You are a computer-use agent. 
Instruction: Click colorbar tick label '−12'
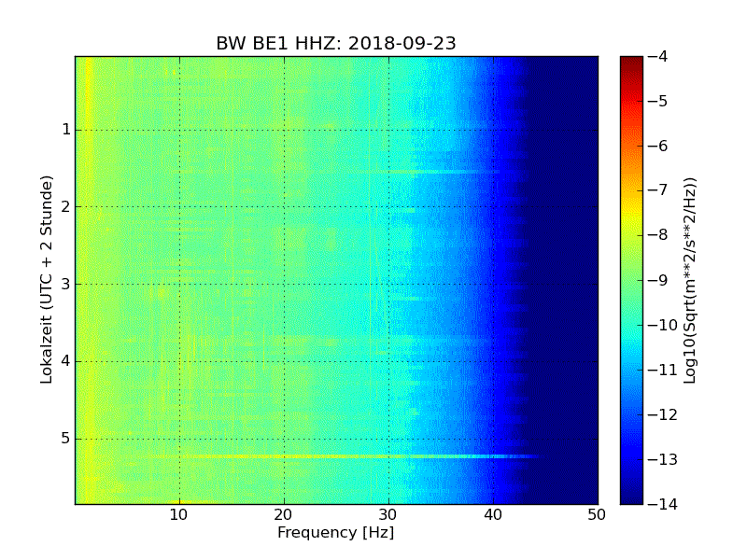663,414
